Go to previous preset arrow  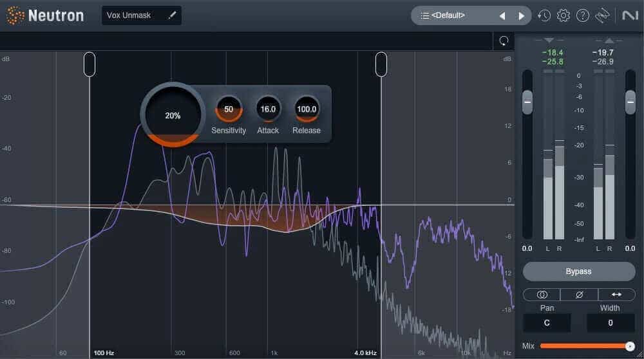(x=502, y=16)
